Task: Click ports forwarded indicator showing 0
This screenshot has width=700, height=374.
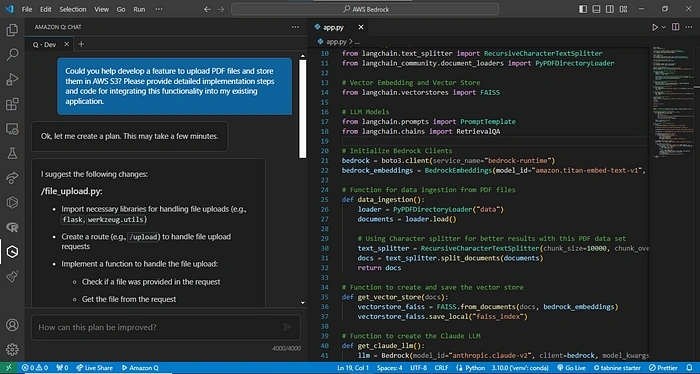Action: pyautogui.click(x=62, y=368)
